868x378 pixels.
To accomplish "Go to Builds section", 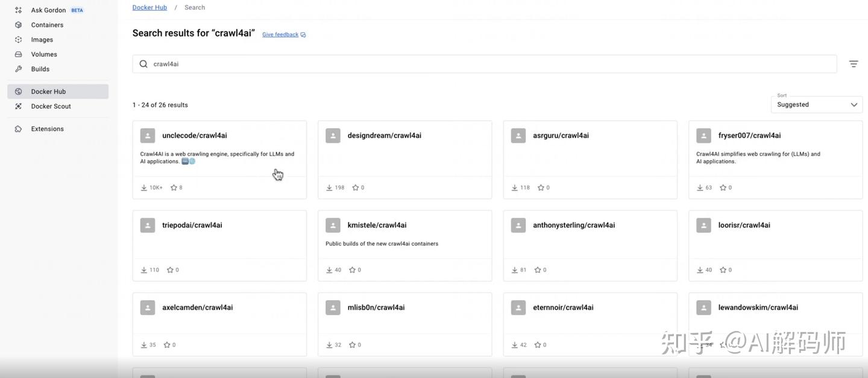I will tap(58, 69).
